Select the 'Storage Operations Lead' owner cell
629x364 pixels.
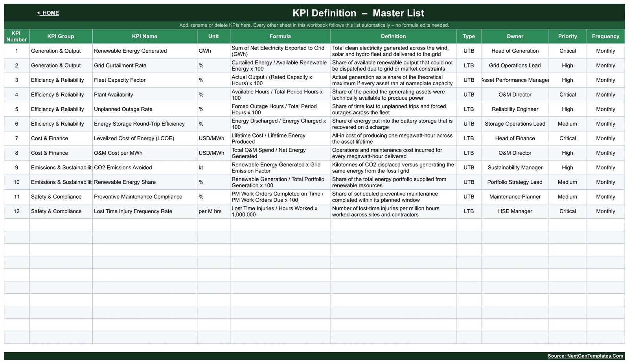[515, 124]
